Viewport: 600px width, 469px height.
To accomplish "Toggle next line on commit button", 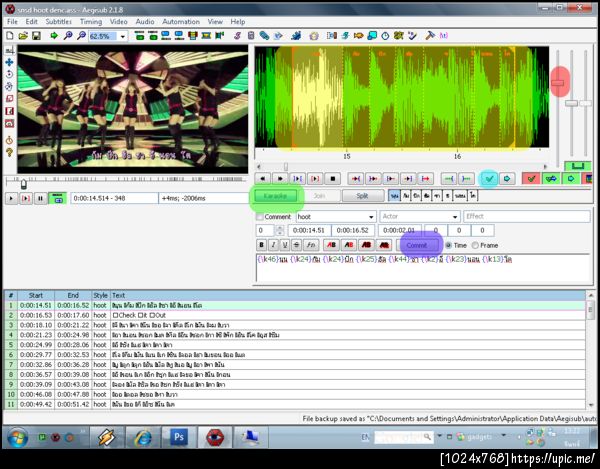I will [x=551, y=179].
